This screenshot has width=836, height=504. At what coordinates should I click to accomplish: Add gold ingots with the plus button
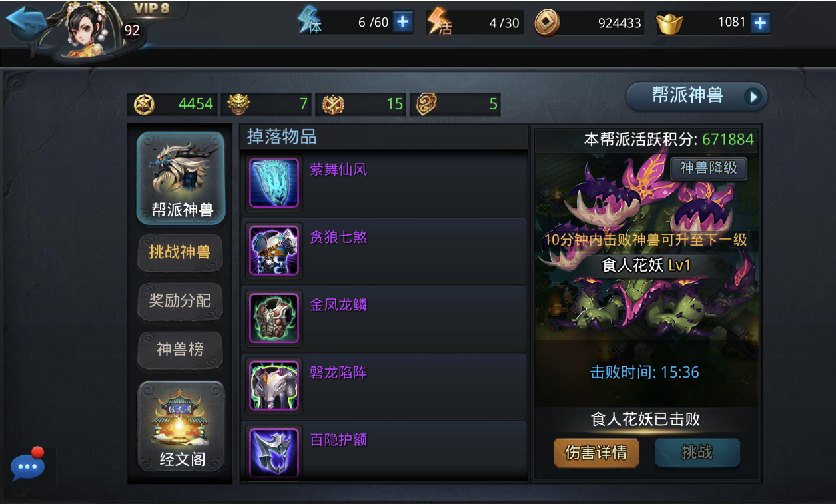point(760,23)
